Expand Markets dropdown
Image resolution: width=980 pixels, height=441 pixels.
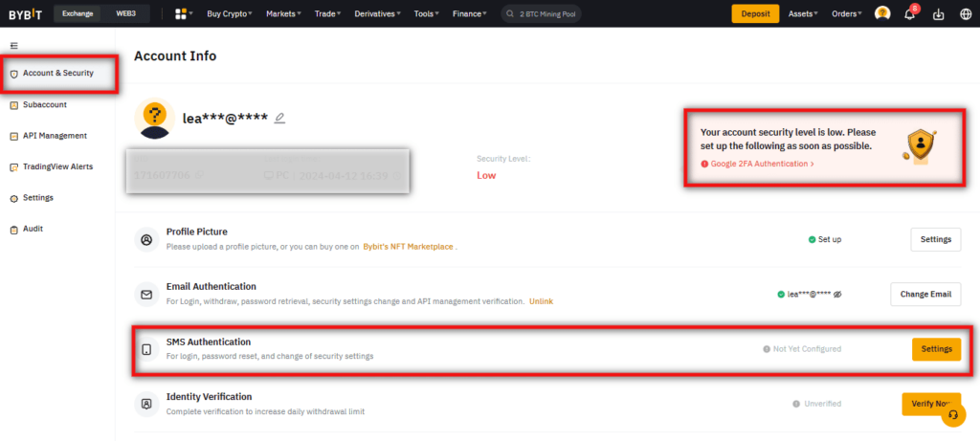pos(283,13)
